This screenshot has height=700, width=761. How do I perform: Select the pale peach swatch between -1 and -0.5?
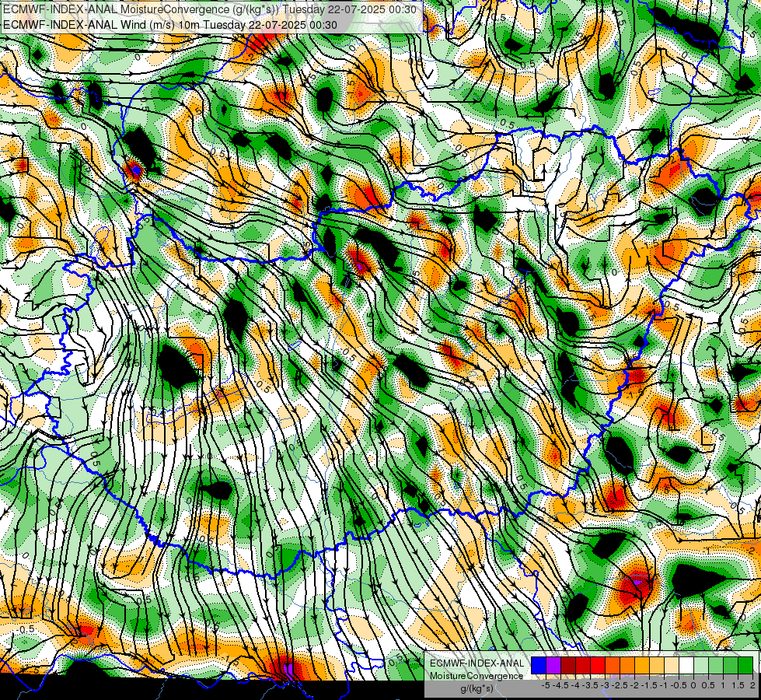(672, 665)
